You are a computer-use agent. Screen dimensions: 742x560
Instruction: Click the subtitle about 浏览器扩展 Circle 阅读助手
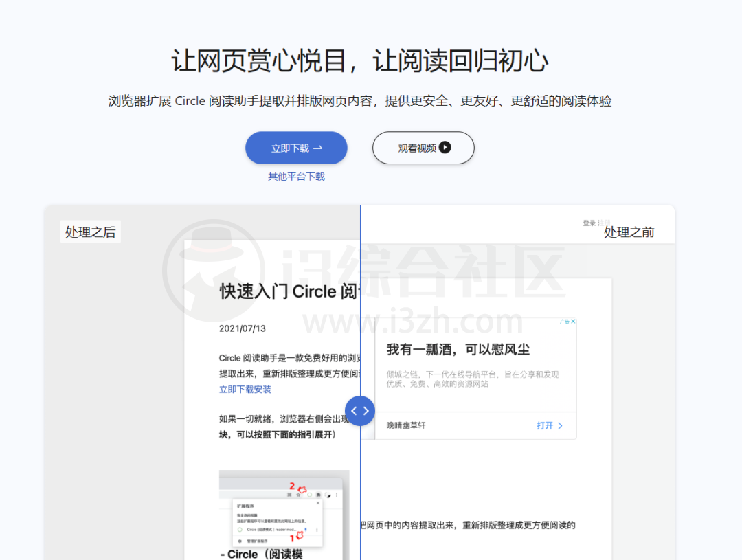(x=359, y=101)
